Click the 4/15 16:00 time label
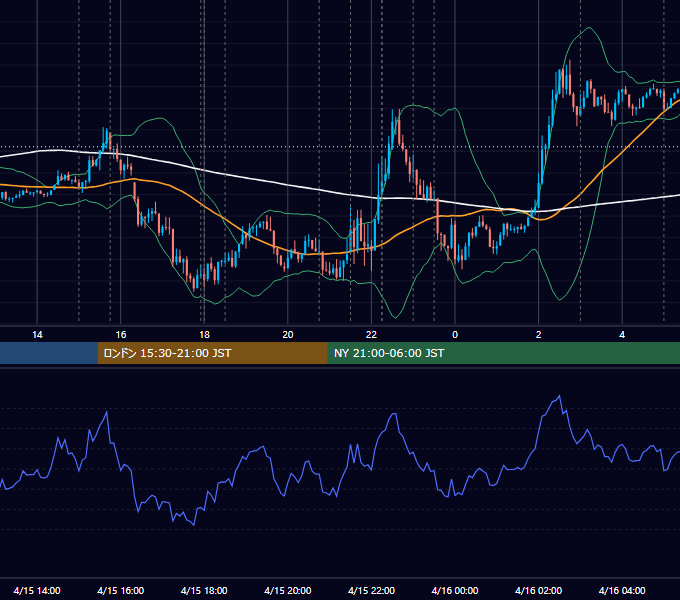This screenshot has height=600, width=680. [x=121, y=590]
